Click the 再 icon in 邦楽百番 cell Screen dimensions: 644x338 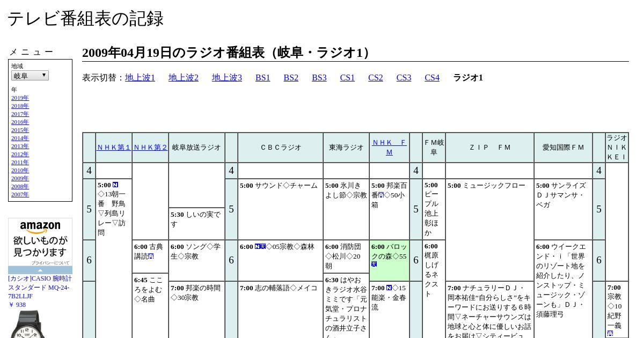tap(381, 195)
